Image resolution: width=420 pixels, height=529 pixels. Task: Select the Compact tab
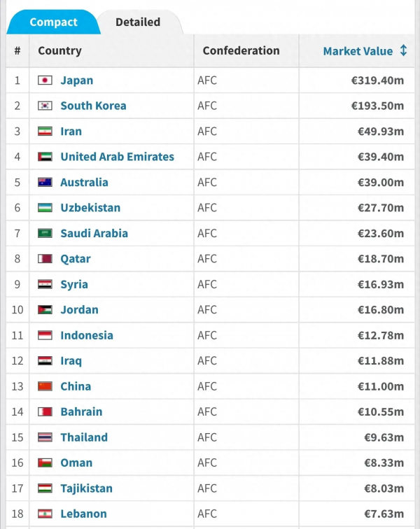point(53,22)
